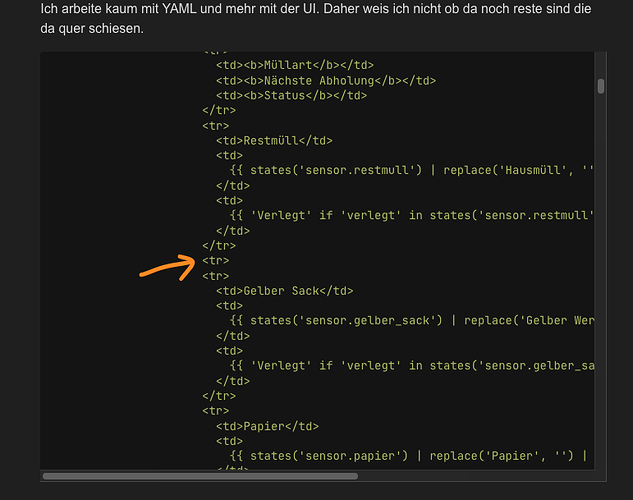Screen dimensions: 633x500
Task: Click the Nächste Abholung header code line
Action: (326, 80)
